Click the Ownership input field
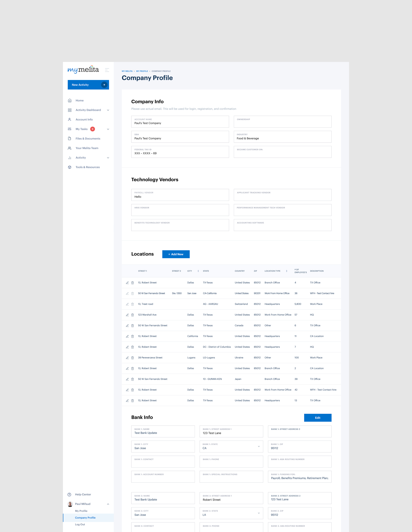The width and height of the screenshot is (412, 532). pyautogui.click(x=283, y=121)
